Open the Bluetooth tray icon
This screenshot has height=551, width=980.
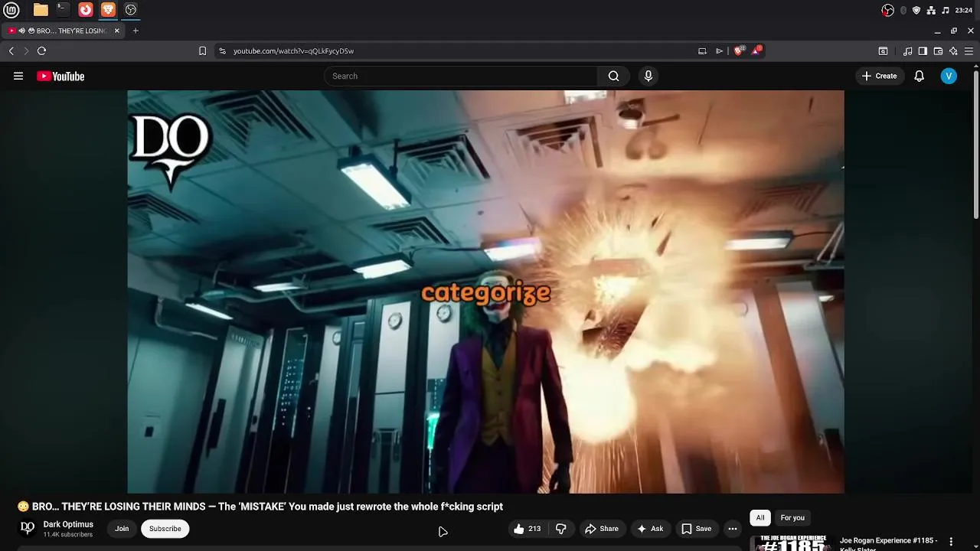pos(903,10)
